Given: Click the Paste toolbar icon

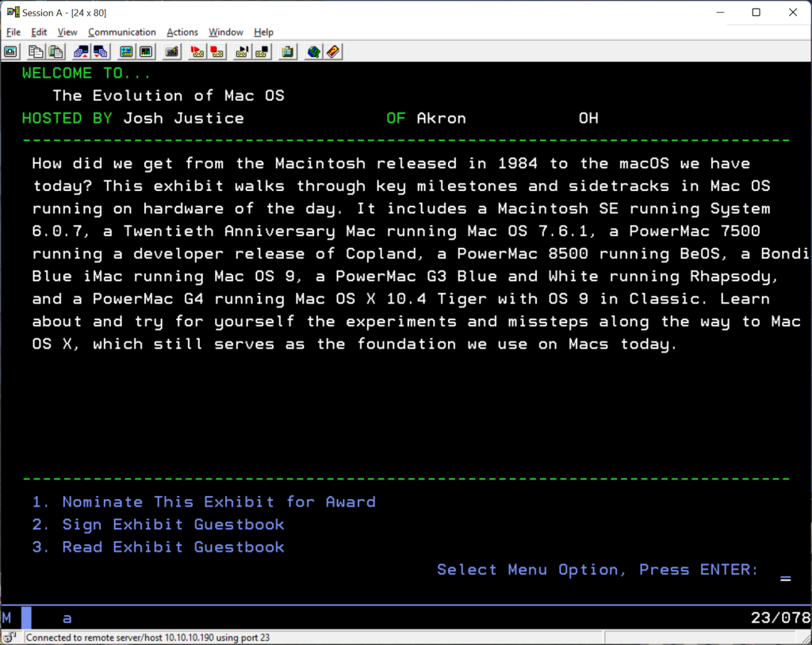Looking at the screenshot, I should 56,52.
